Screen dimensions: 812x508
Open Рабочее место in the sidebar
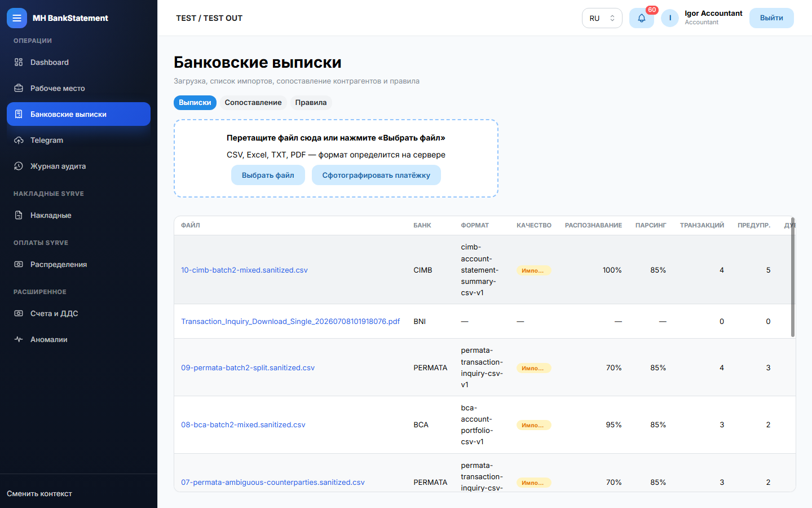point(78,88)
